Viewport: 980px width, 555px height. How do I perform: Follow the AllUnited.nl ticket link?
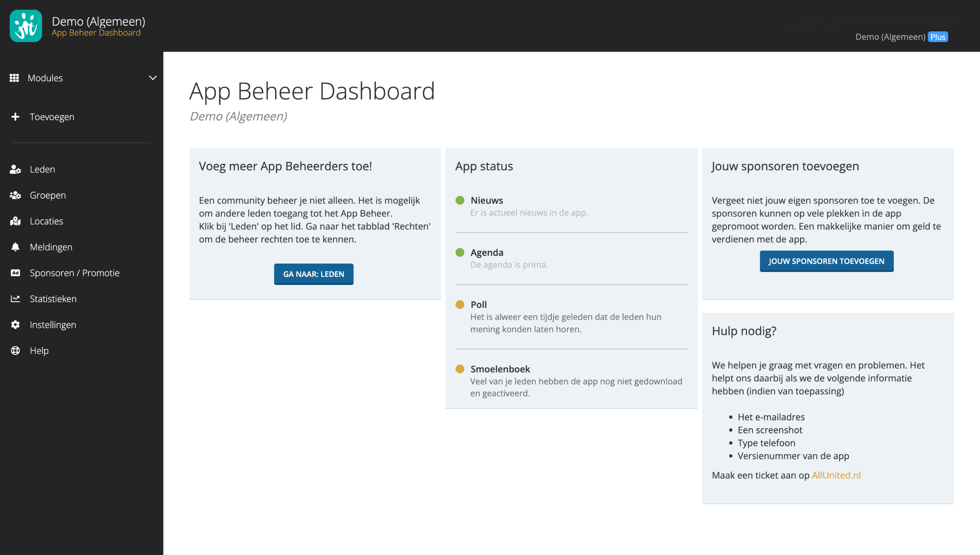836,475
